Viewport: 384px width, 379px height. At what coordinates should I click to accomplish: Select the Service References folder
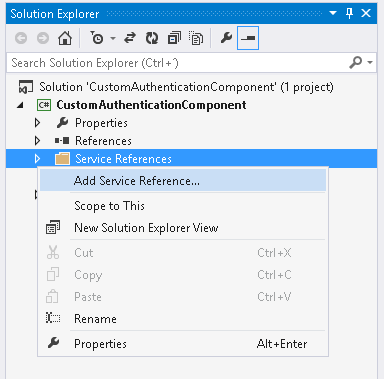[123, 159]
